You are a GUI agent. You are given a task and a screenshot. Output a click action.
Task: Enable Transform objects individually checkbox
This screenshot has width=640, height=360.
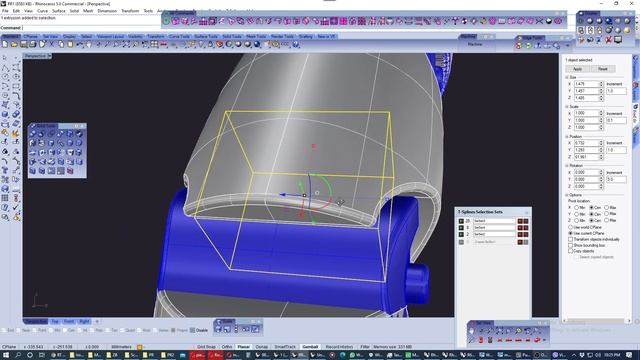click(x=571, y=239)
